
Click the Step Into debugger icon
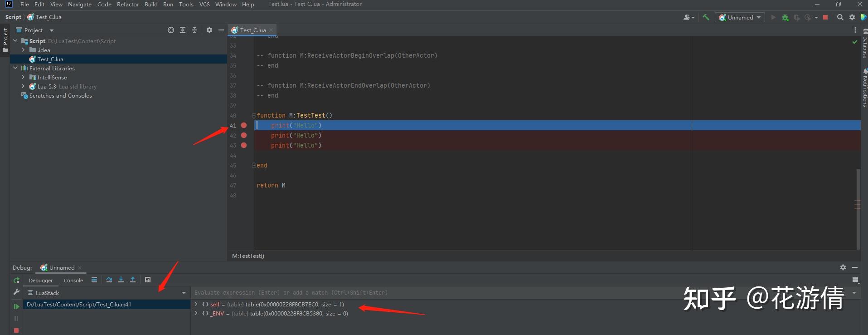point(121,280)
